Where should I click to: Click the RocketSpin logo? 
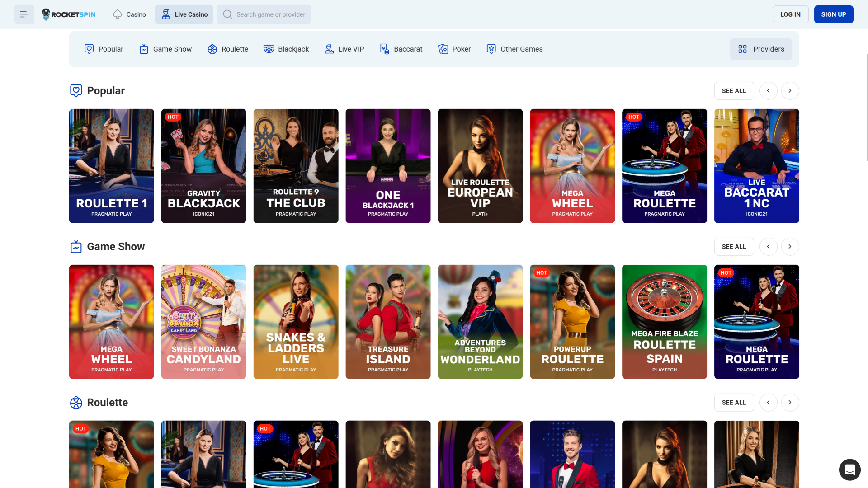pos(68,14)
